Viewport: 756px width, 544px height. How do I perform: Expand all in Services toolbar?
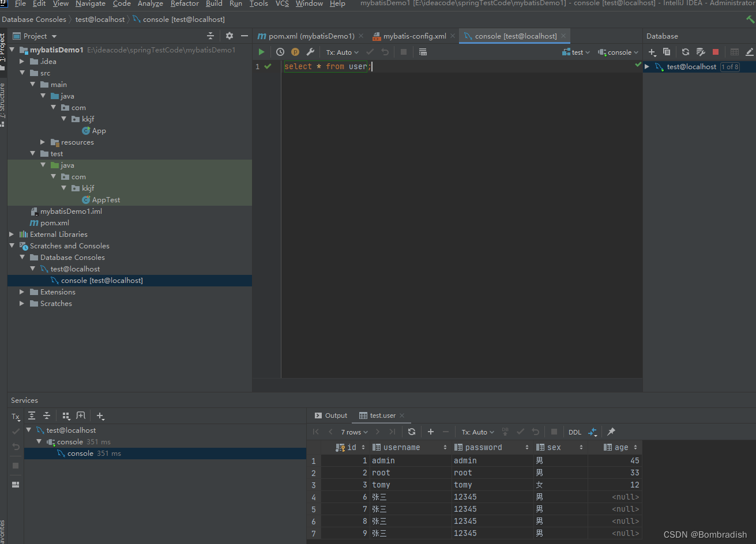tap(32, 415)
